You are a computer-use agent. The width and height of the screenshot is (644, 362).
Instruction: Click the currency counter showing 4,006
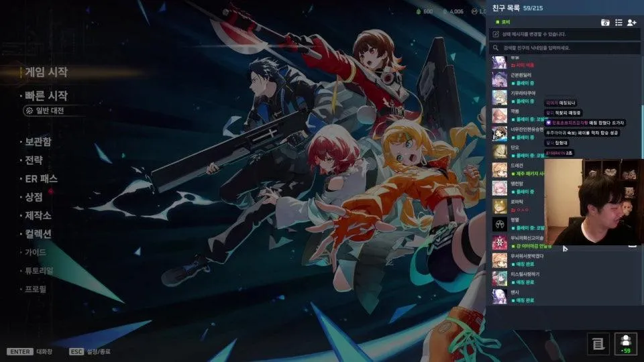pyautogui.click(x=453, y=11)
